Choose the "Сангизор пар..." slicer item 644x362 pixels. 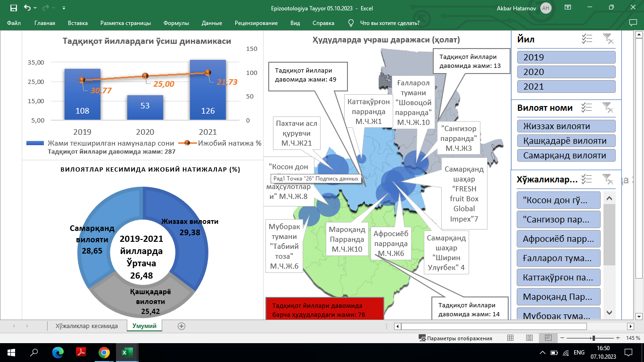[x=559, y=219]
